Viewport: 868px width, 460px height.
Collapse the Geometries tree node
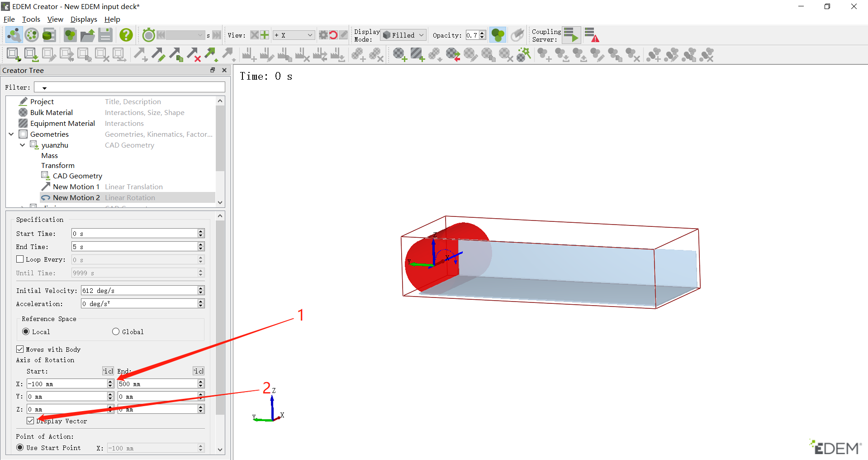pos(11,134)
